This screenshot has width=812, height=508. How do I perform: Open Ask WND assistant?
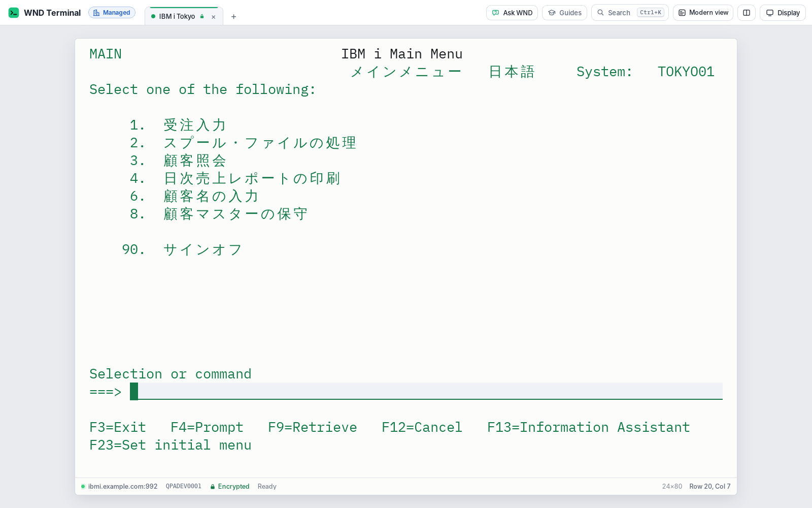click(512, 13)
